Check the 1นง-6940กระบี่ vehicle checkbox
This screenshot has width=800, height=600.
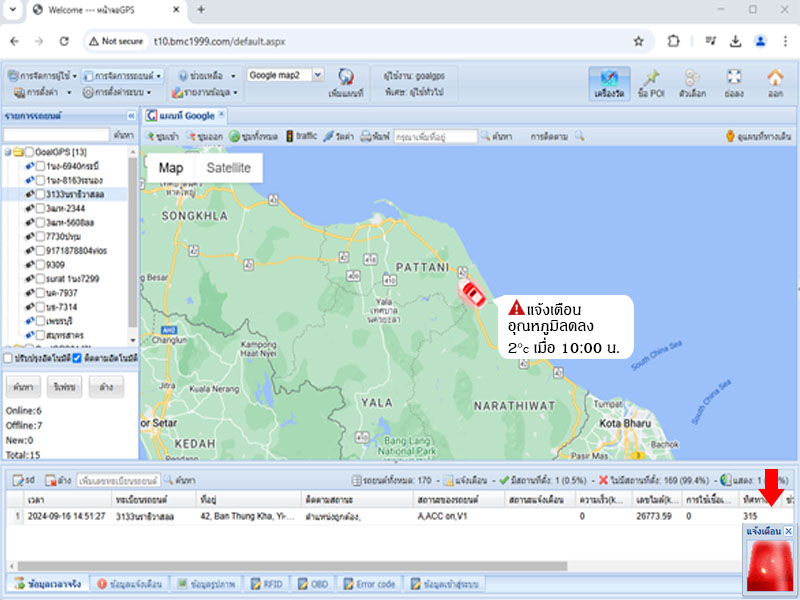click(x=40, y=166)
